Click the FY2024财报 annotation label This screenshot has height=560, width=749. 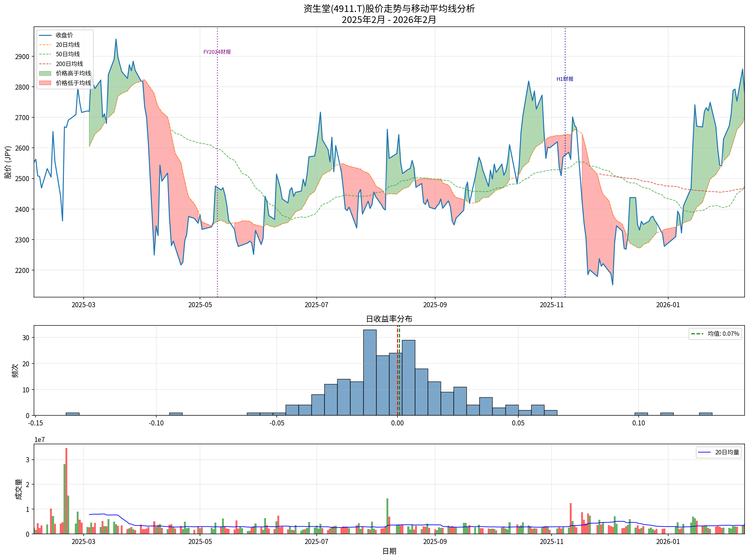tap(217, 52)
